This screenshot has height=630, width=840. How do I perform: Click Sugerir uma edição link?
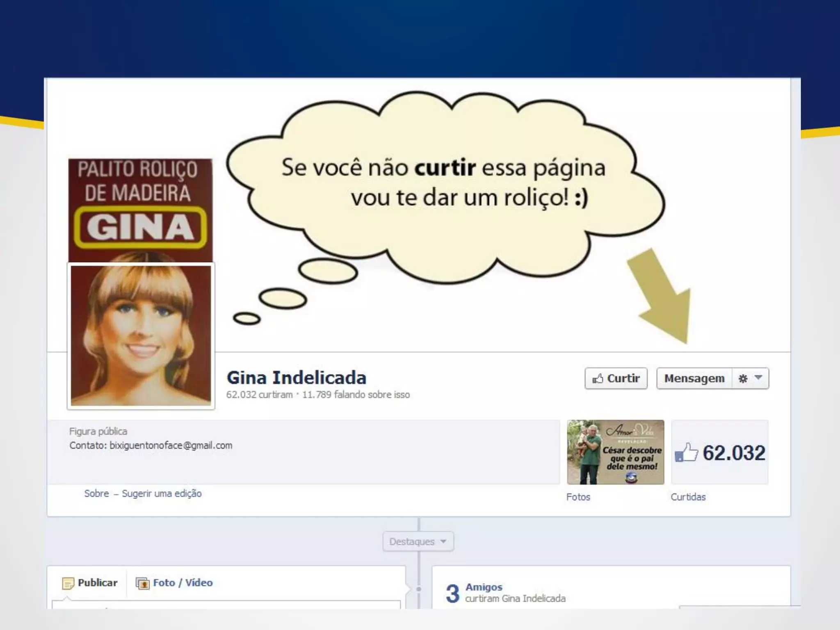click(162, 493)
